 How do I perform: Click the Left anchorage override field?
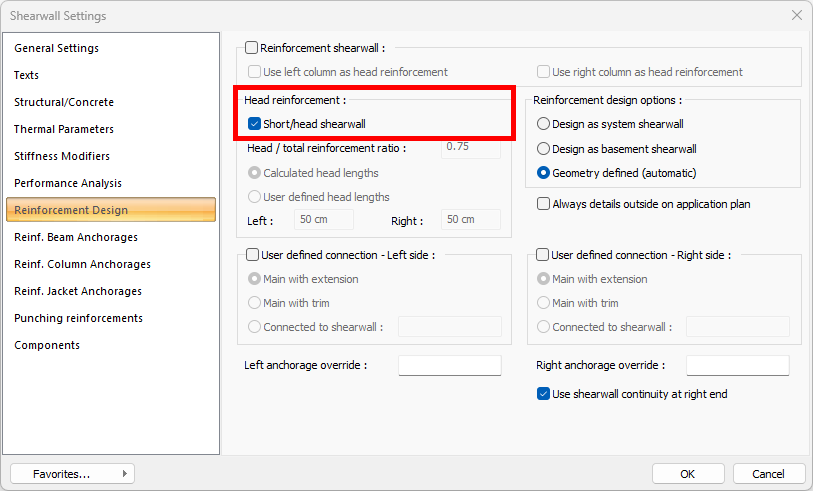click(x=449, y=365)
